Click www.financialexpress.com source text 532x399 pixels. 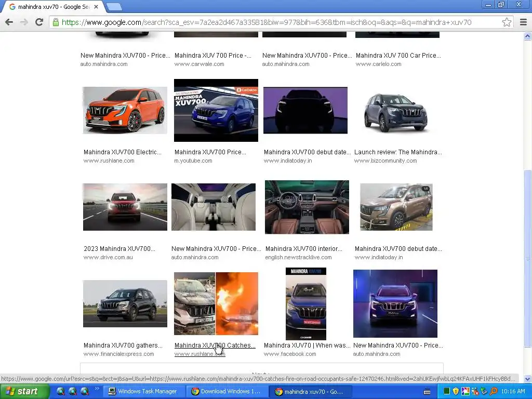coord(119,354)
